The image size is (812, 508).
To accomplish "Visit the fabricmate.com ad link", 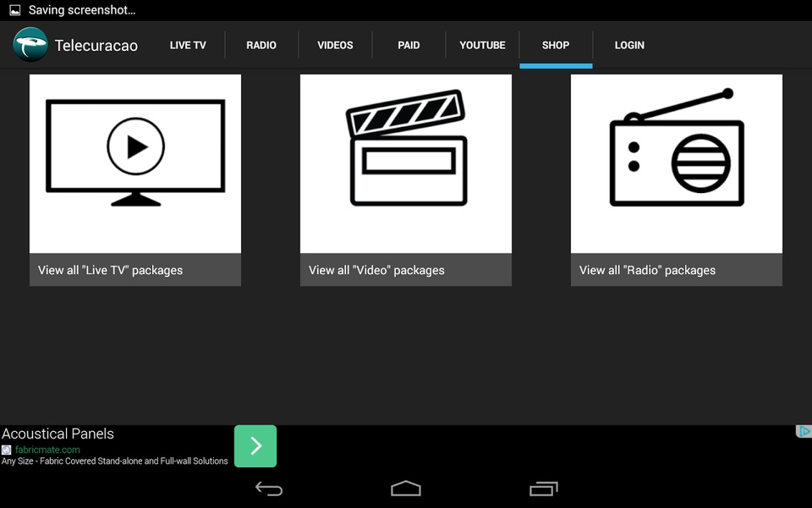I will coord(47,450).
